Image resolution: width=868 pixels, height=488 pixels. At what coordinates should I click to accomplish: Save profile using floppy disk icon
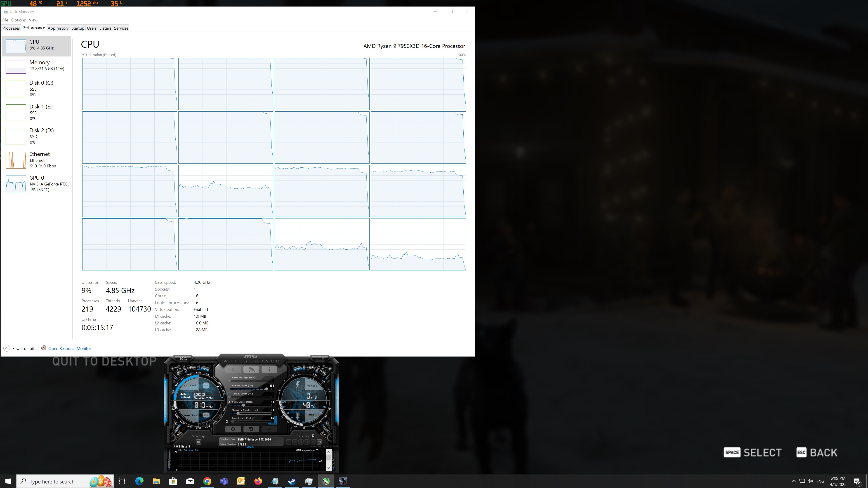(319, 442)
